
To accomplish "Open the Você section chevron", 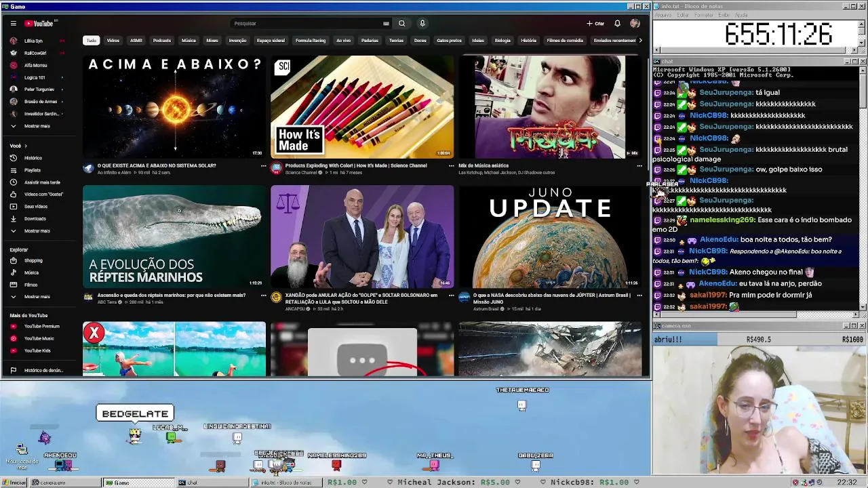I will (x=26, y=146).
